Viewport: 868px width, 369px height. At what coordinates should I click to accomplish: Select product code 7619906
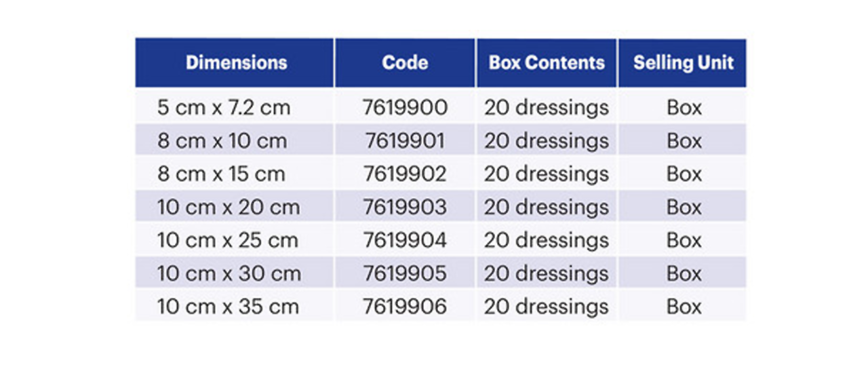[x=405, y=307]
